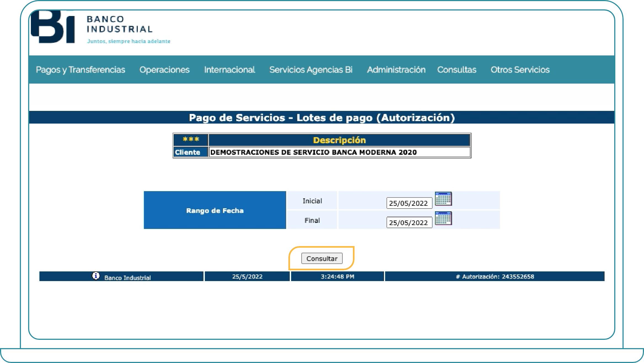This screenshot has width=644, height=363.
Task: Open the Consultas menu
Action: 457,70
